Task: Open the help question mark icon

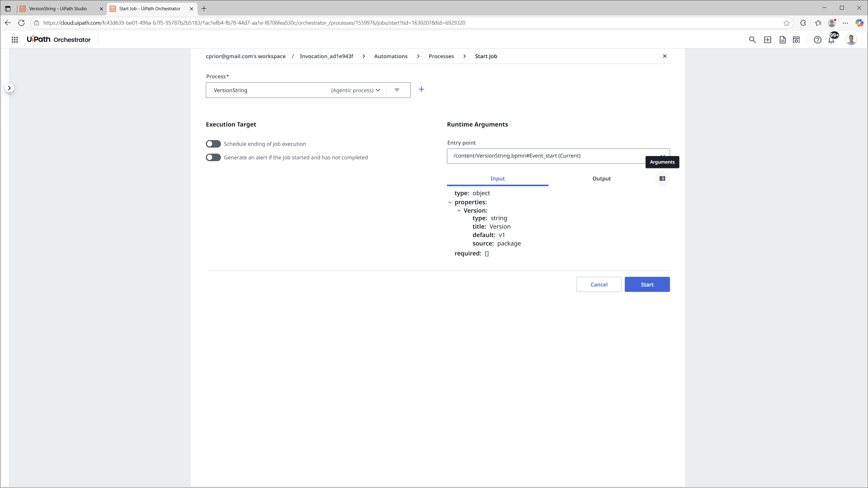Action: (x=817, y=40)
